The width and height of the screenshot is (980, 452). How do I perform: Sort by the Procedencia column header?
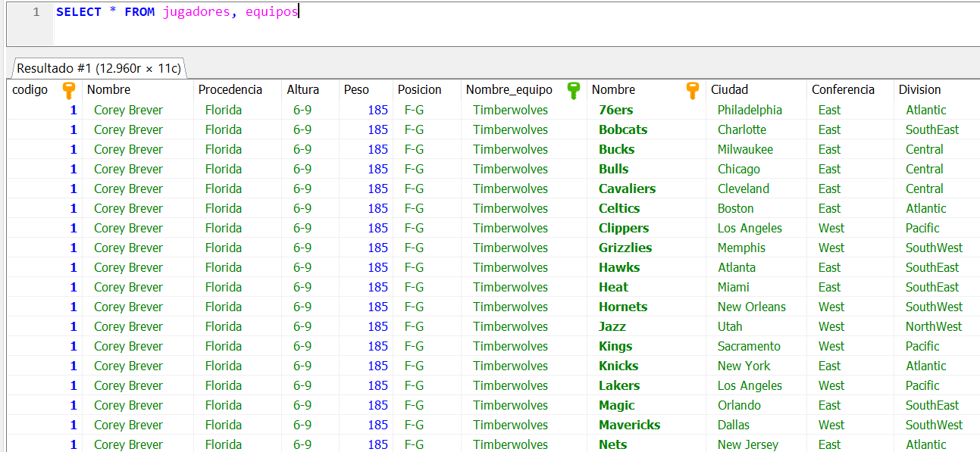[230, 89]
